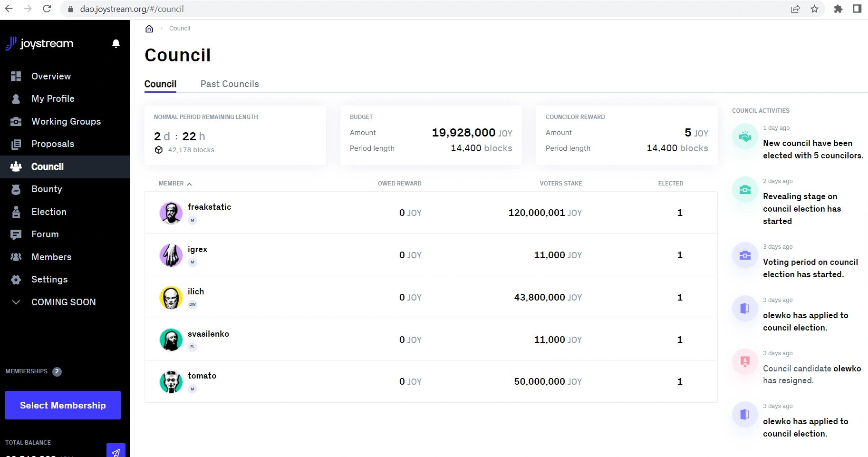Sort table by MEMBER column
Screen dimensions: 868x457
pyautogui.click(x=175, y=184)
